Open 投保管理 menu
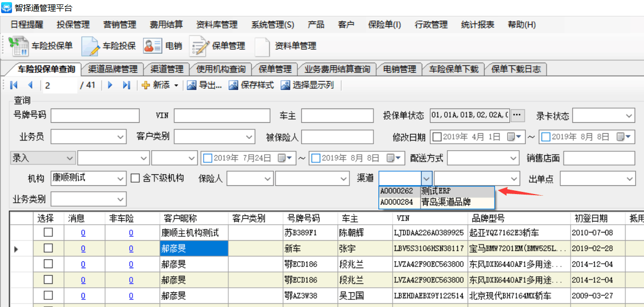 [73, 25]
